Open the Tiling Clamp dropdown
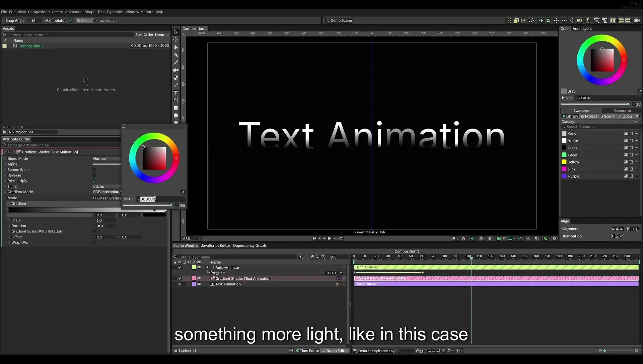 [x=106, y=186]
